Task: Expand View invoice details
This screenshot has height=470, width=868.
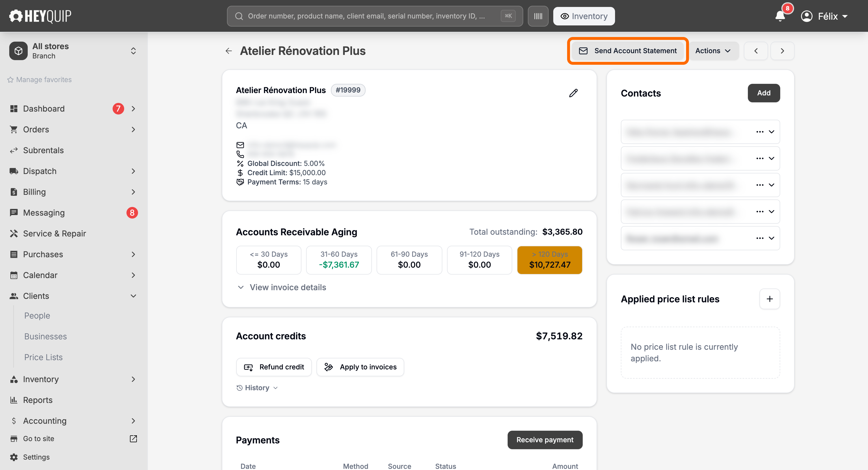Action: (x=282, y=287)
